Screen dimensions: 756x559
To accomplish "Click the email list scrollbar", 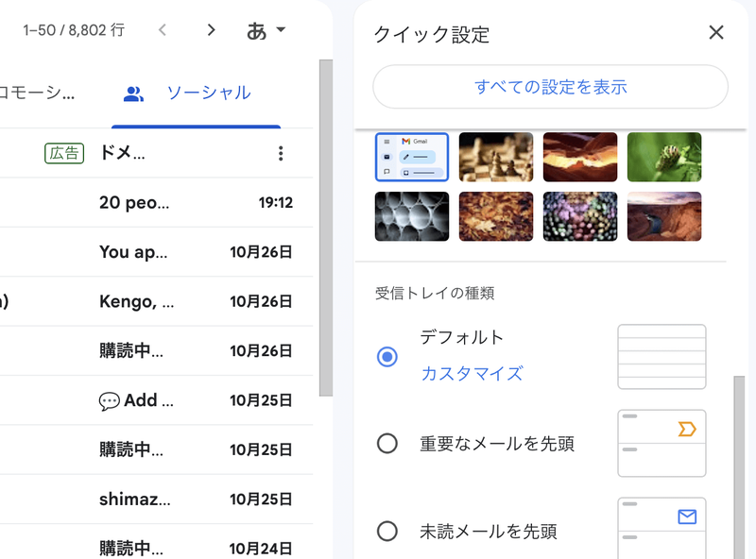I will (x=326, y=228).
